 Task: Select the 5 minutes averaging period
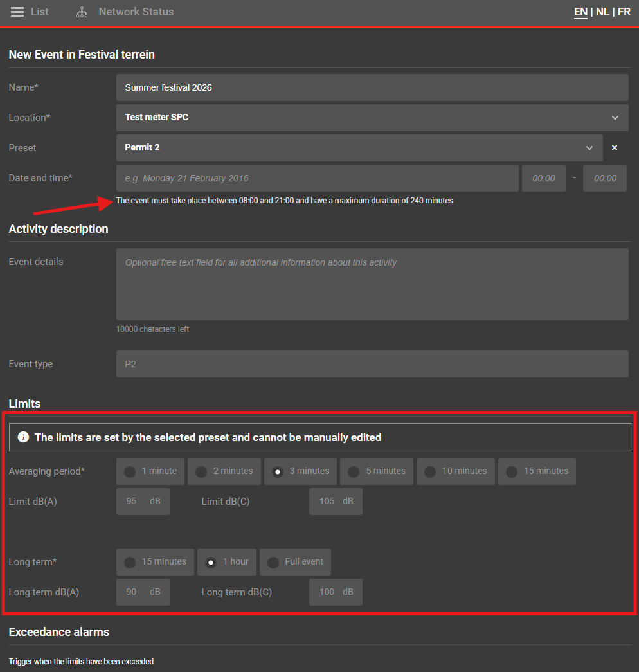pos(354,471)
